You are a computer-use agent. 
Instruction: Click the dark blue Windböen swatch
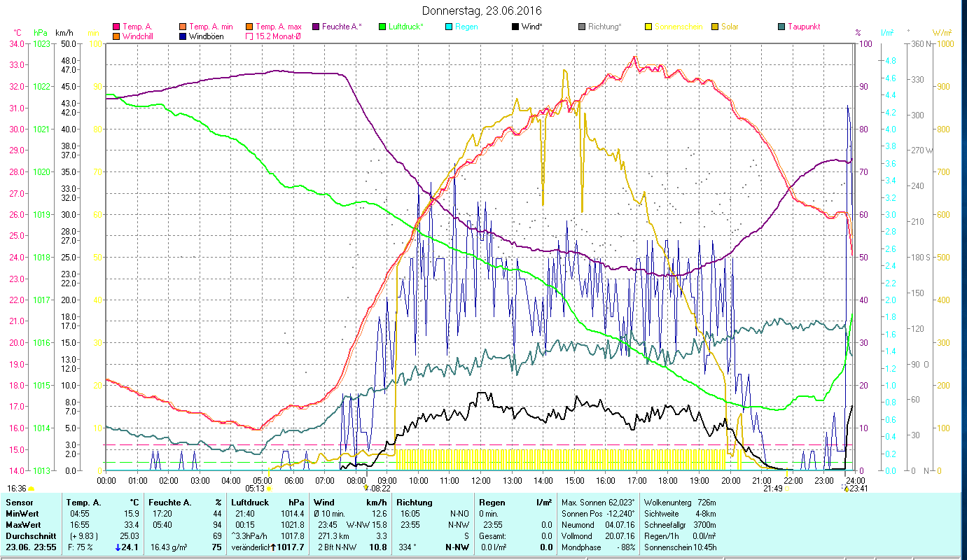(x=183, y=36)
